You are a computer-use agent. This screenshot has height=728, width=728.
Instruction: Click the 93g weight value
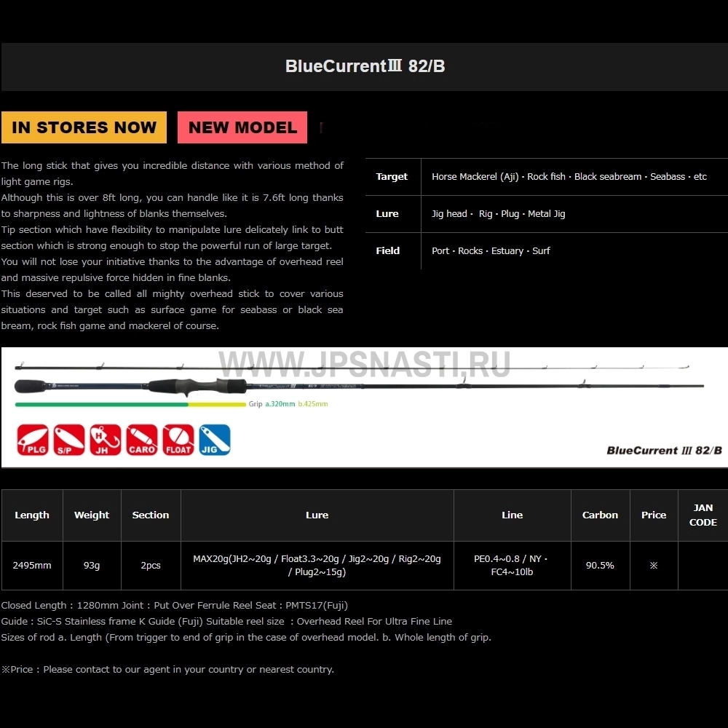click(92, 566)
